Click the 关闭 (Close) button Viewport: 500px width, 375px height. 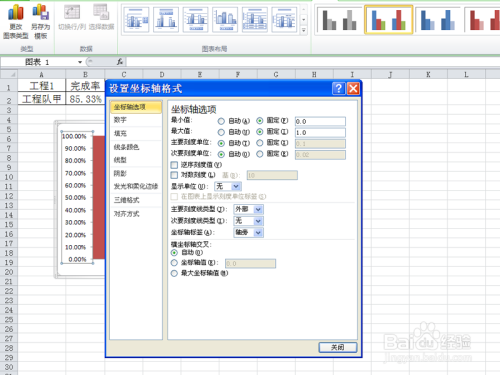click(338, 347)
